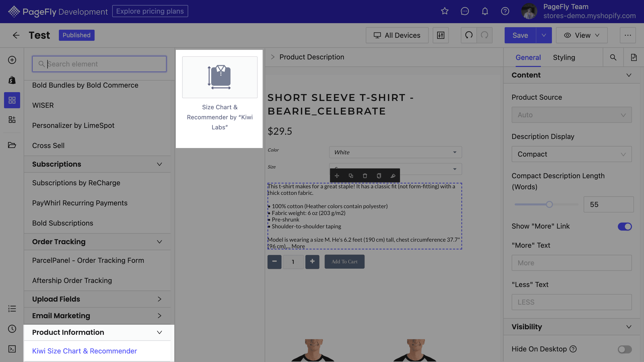
Task: Click the undo icon in toolbar
Action: 469,34
